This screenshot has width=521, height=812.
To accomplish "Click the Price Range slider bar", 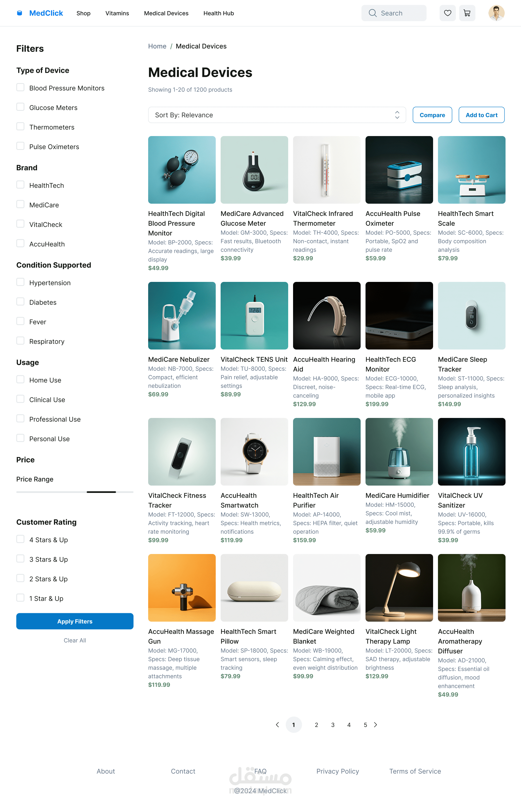I will (x=75, y=492).
